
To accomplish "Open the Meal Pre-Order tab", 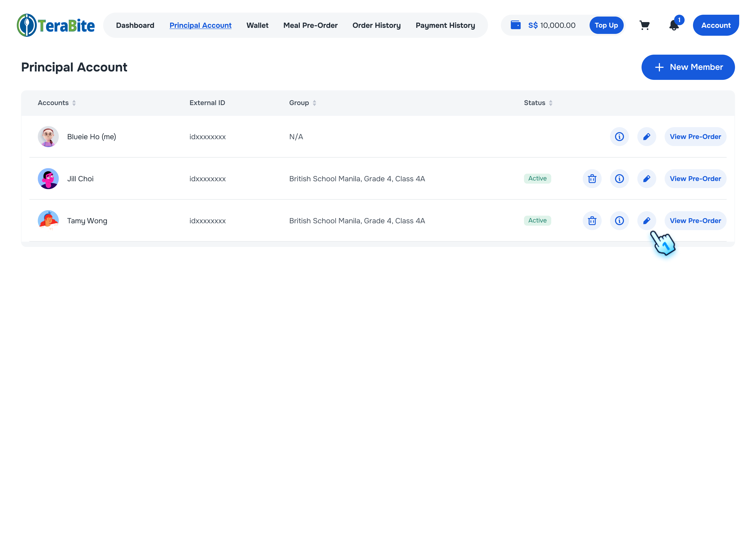I will (x=310, y=25).
